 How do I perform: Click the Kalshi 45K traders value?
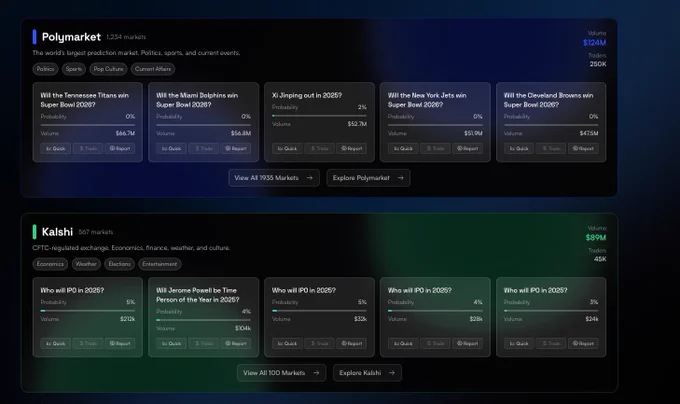tap(600, 259)
